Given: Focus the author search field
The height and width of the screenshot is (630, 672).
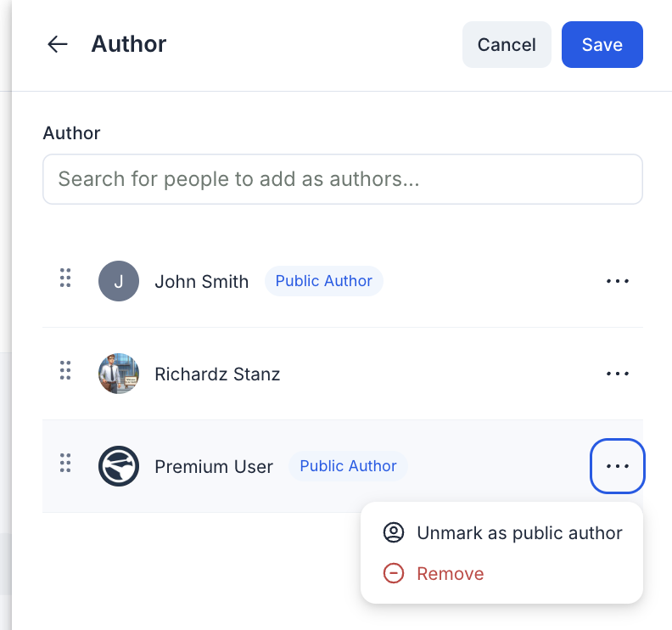Looking at the screenshot, I should click(x=343, y=179).
